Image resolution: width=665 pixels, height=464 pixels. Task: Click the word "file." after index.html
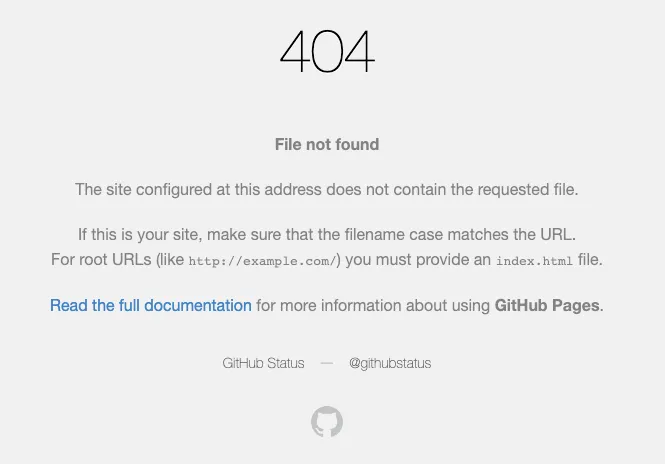(x=590, y=260)
